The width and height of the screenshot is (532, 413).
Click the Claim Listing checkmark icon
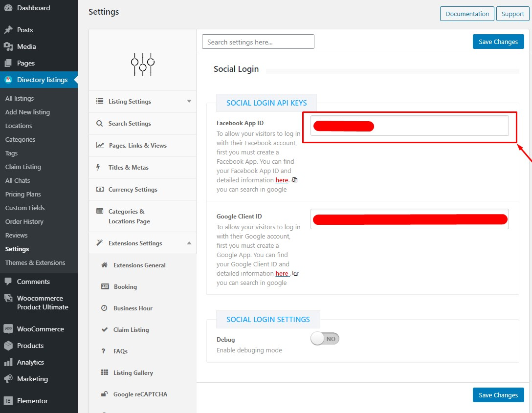(105, 329)
